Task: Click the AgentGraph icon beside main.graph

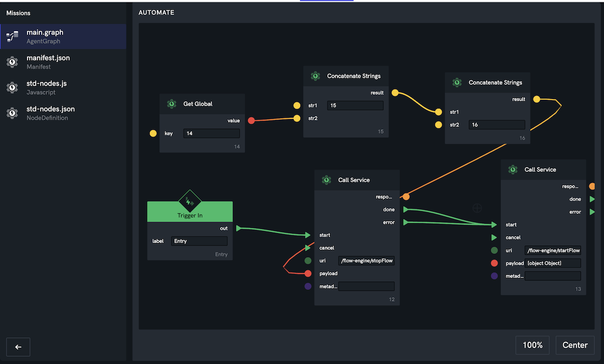Action: [x=13, y=37]
